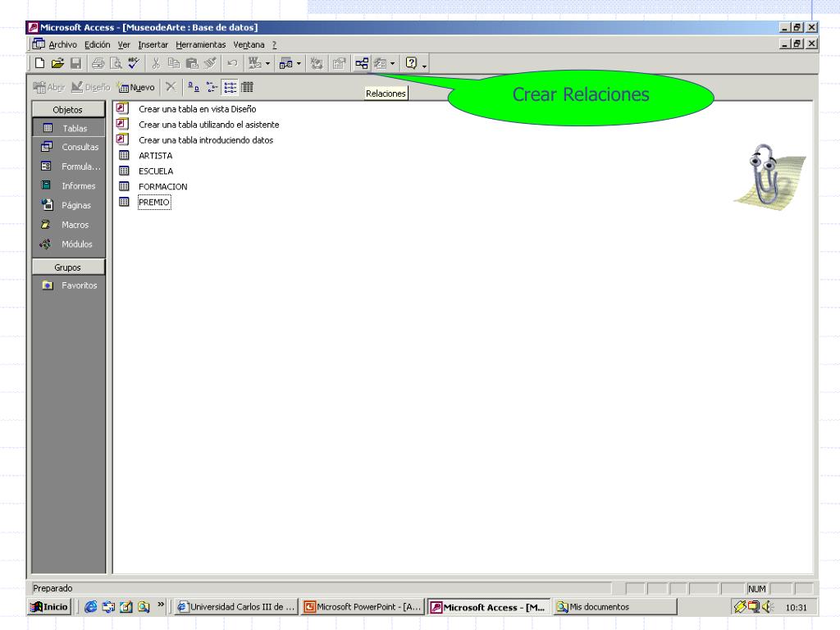The height and width of the screenshot is (630, 840).
Task: Switch to Microsoft PowerPoint taskbar button
Action: tap(363, 606)
